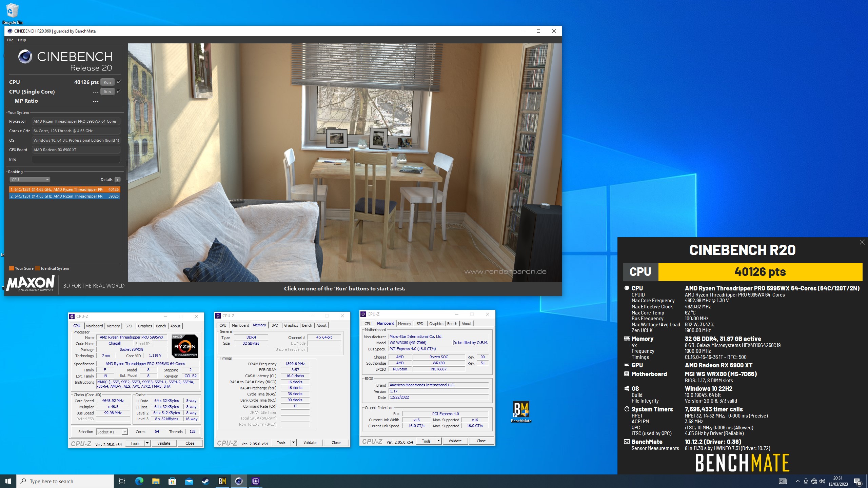Open Bench tab in CPU-Z Memory window
The image size is (868, 488).
(307, 325)
